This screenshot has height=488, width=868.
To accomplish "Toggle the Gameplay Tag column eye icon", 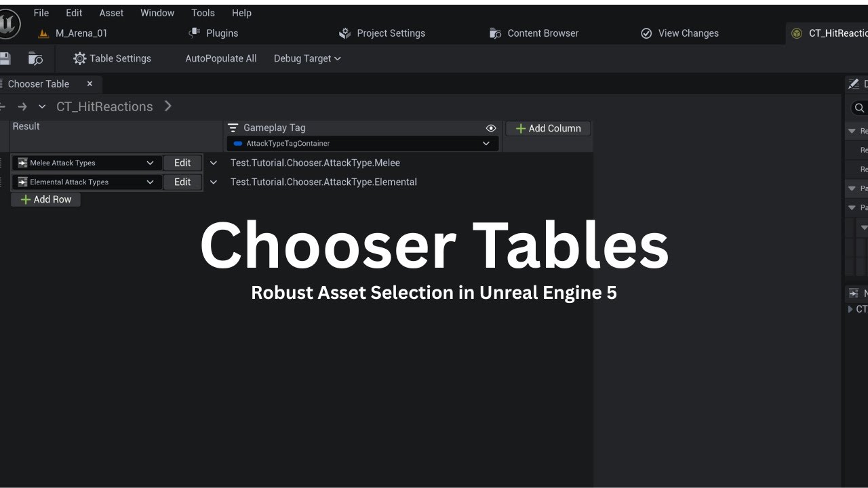I will point(491,128).
